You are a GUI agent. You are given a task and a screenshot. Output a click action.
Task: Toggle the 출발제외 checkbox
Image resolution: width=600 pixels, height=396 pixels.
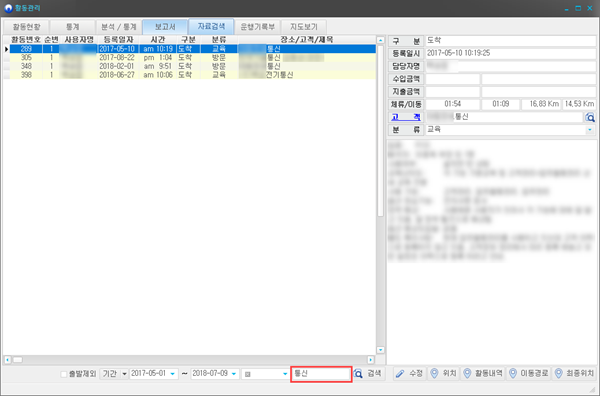click(64, 374)
